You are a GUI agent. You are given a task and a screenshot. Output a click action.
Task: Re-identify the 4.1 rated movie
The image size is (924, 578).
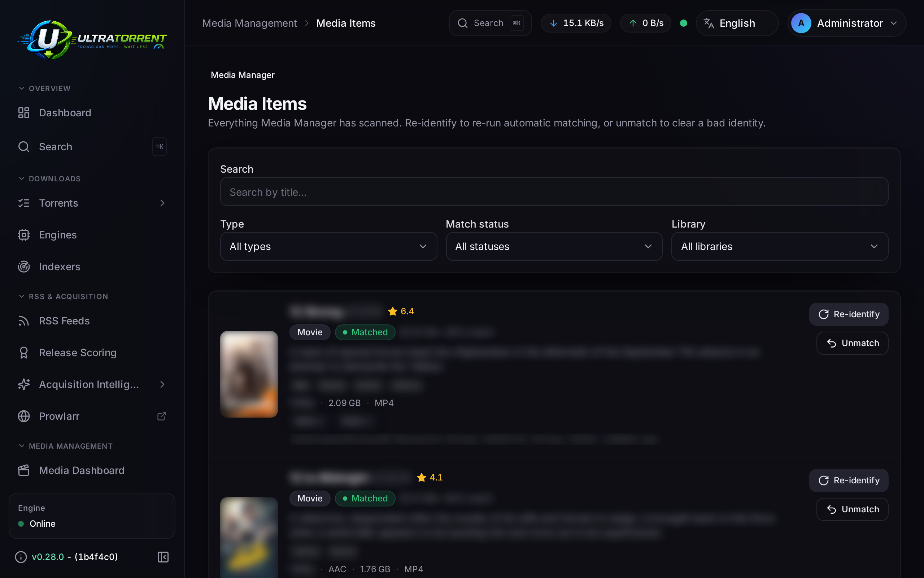(x=849, y=480)
